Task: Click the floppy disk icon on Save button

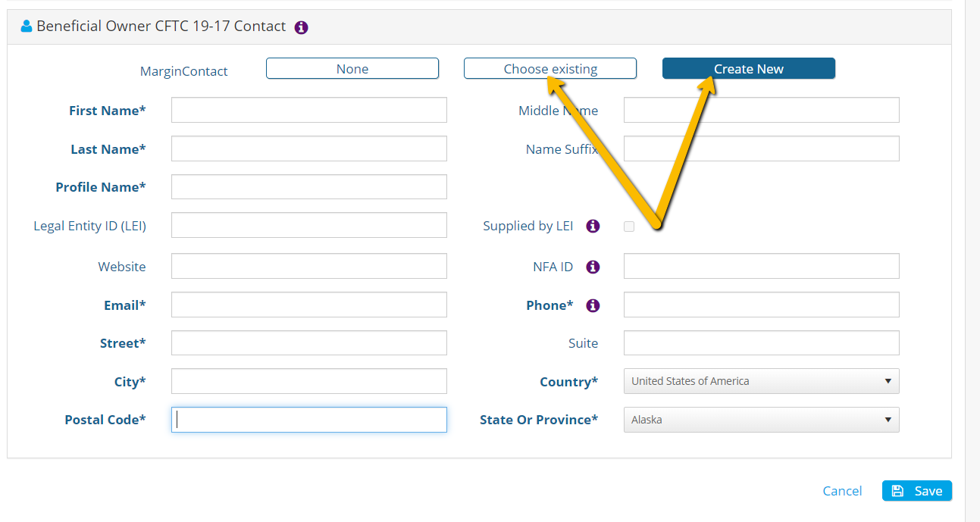Action: 897,491
